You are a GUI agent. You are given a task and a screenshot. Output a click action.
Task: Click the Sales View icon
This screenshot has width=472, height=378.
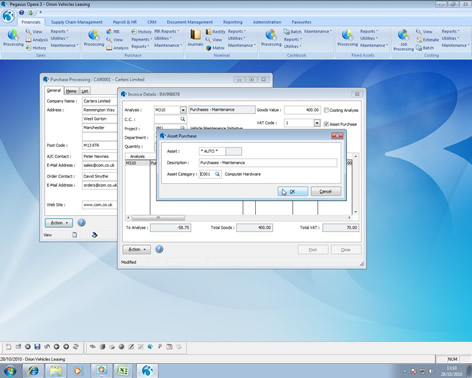tap(34, 32)
